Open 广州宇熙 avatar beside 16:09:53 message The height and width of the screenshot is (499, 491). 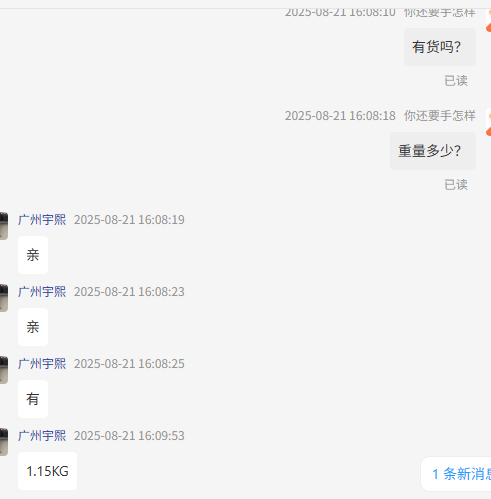tap(4, 442)
